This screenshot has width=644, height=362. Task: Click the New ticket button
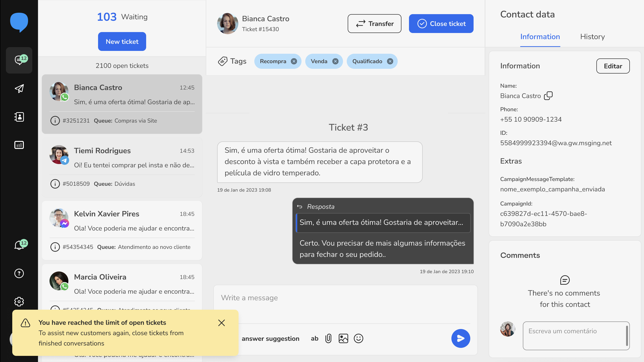click(x=122, y=41)
